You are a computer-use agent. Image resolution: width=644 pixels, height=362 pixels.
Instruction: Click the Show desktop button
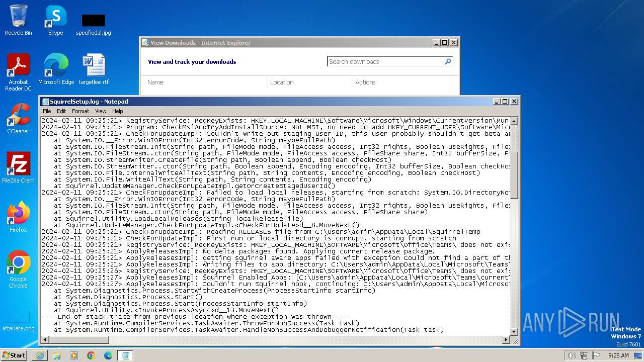639,355
